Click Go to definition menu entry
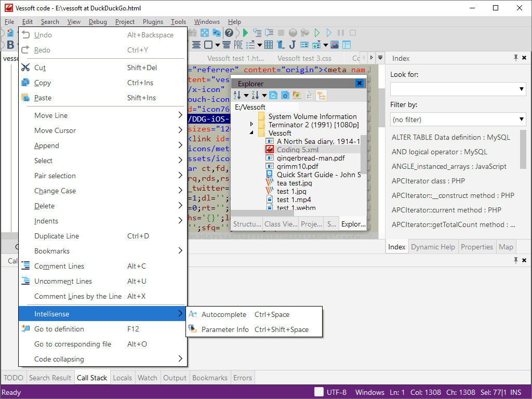This screenshot has width=532, height=399. (103, 329)
